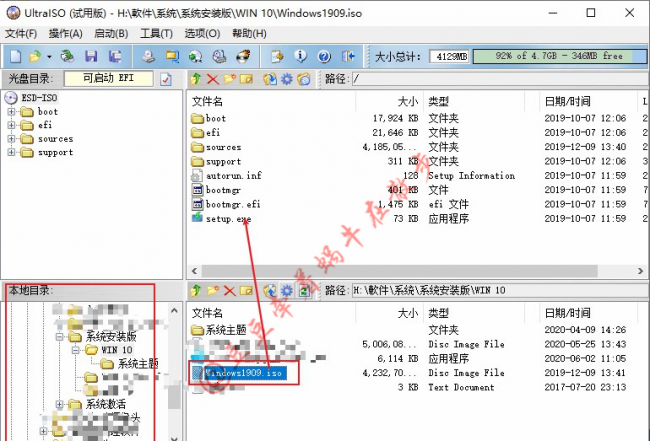This screenshot has height=441, width=650.
Task: Expand the support folder in the image tree
Action: coord(12,152)
